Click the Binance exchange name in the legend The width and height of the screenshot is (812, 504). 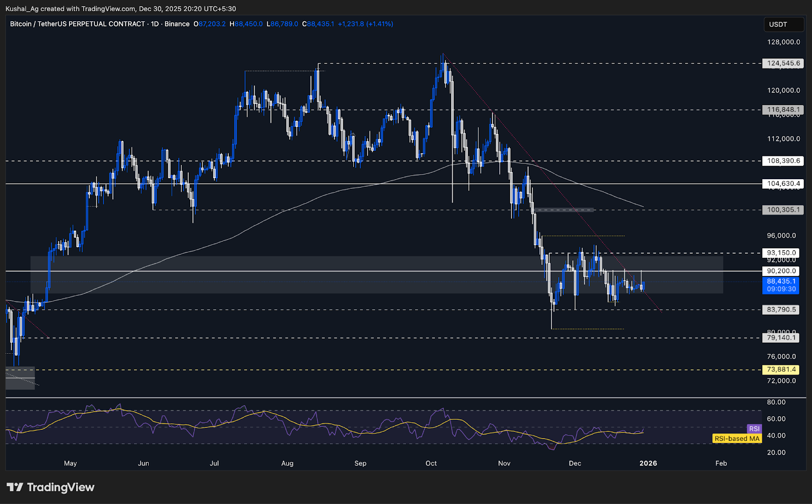pyautogui.click(x=177, y=24)
